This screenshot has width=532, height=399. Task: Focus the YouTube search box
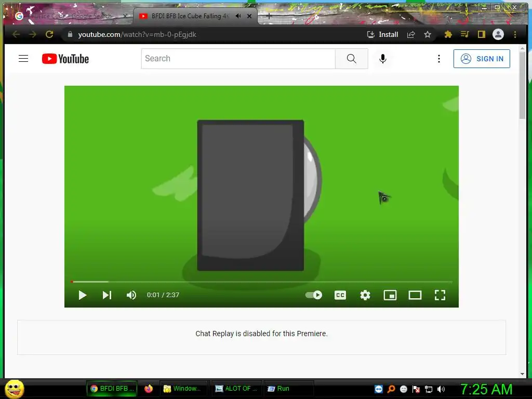[238, 59]
